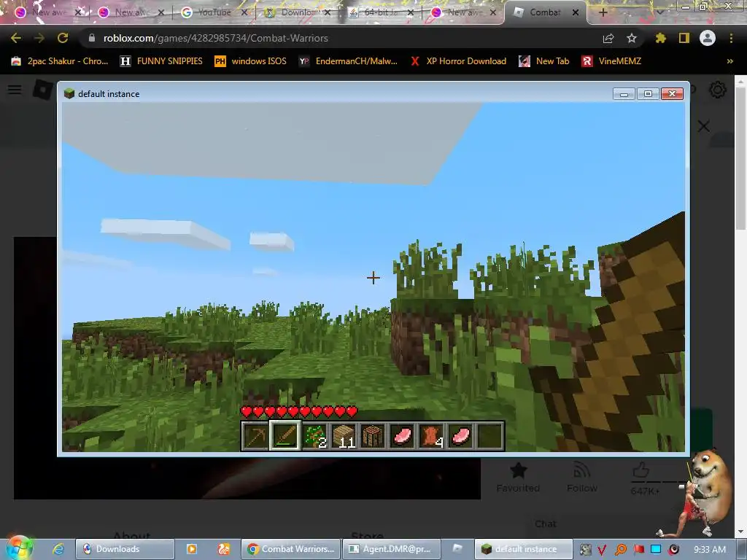Select the wood planks stack of 11

(344, 435)
